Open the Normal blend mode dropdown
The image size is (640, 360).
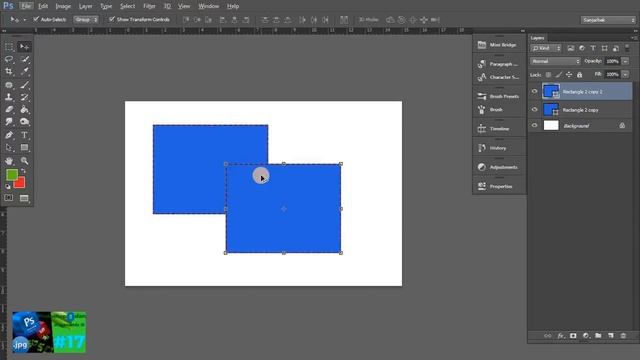pyautogui.click(x=555, y=61)
